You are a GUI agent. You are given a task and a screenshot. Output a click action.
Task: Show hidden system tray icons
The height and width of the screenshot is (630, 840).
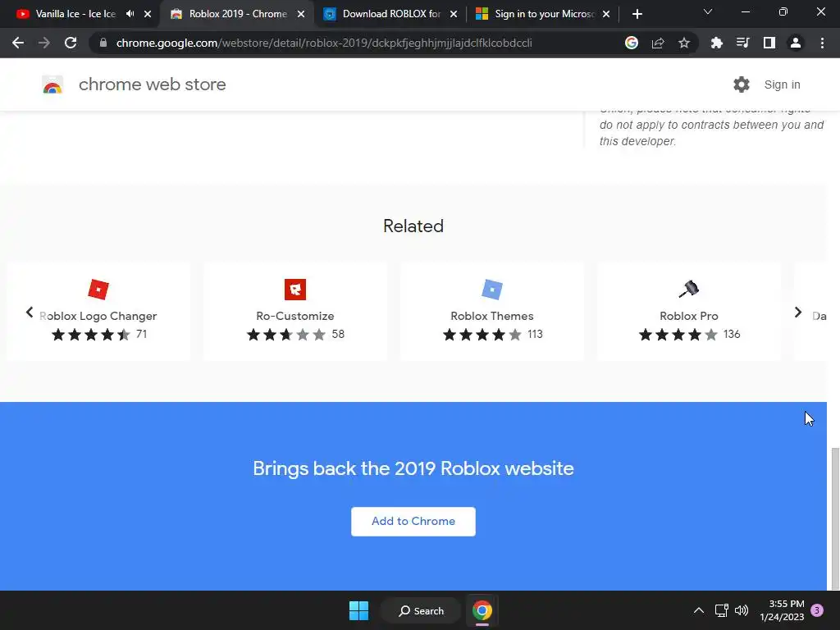699,610
